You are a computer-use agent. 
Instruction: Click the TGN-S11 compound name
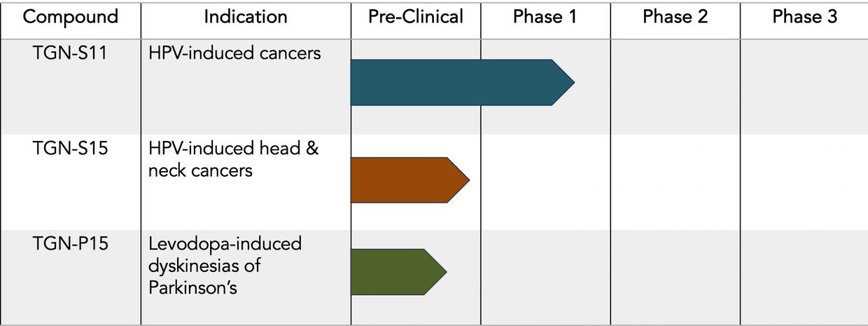point(69,53)
